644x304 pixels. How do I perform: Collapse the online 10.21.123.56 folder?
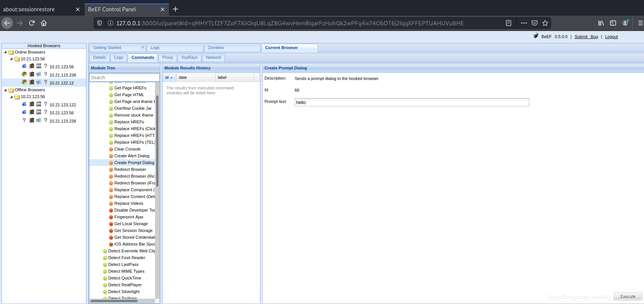click(x=11, y=59)
